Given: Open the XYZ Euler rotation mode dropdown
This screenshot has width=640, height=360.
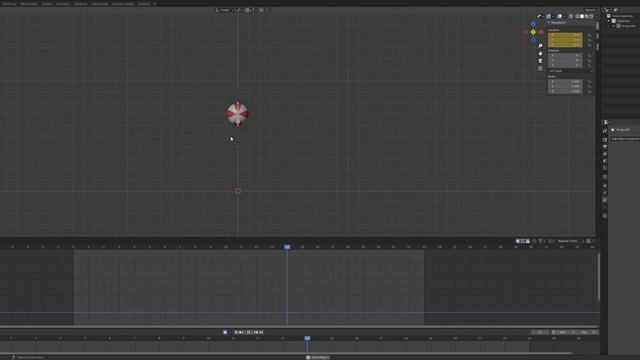Looking at the screenshot, I should tap(570, 71).
